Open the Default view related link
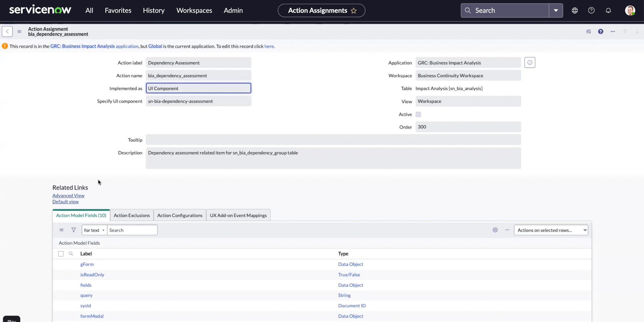 tap(65, 202)
